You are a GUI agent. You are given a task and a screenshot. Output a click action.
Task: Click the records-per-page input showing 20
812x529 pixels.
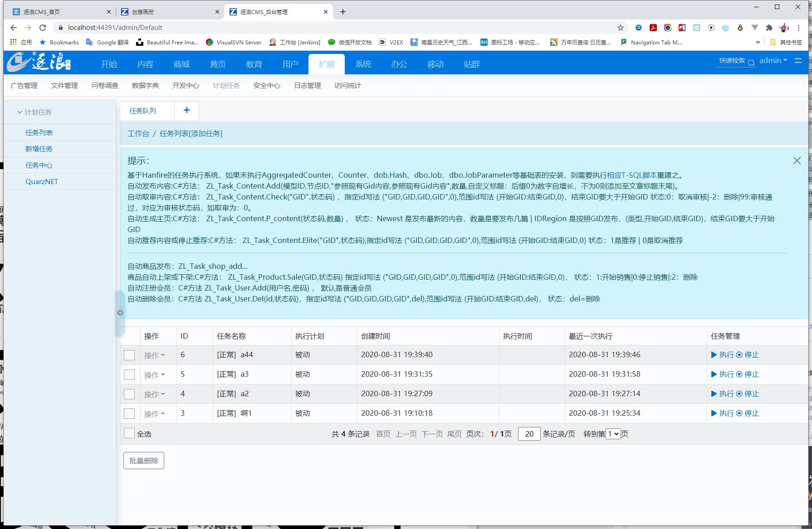point(528,434)
